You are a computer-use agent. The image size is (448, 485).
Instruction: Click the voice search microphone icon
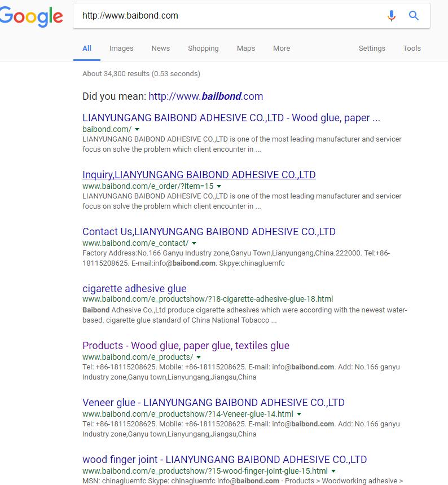(x=392, y=15)
